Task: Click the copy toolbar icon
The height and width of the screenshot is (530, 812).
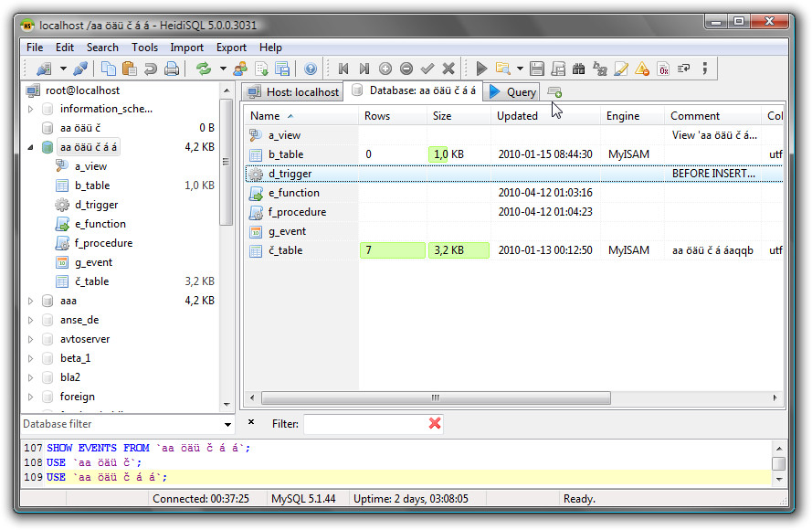Action: coord(109,69)
